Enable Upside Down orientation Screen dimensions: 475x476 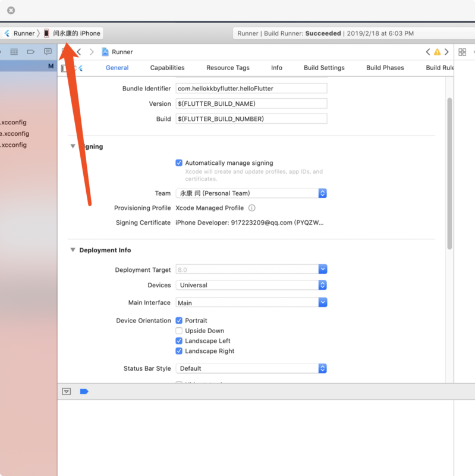(x=179, y=331)
